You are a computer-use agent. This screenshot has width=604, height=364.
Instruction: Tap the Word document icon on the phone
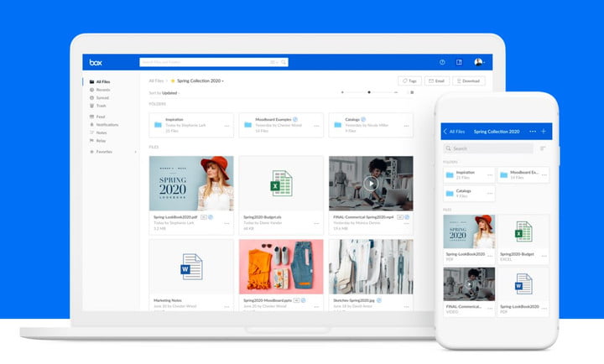523,283
